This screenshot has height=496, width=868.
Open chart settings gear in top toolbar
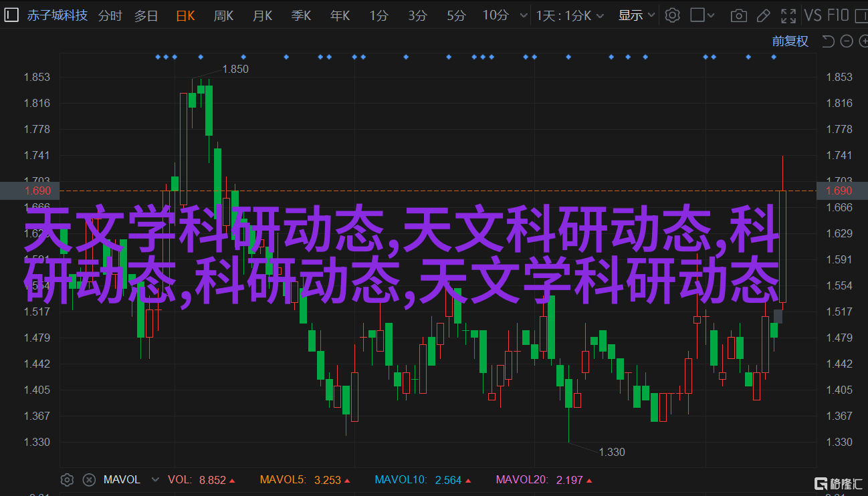672,15
